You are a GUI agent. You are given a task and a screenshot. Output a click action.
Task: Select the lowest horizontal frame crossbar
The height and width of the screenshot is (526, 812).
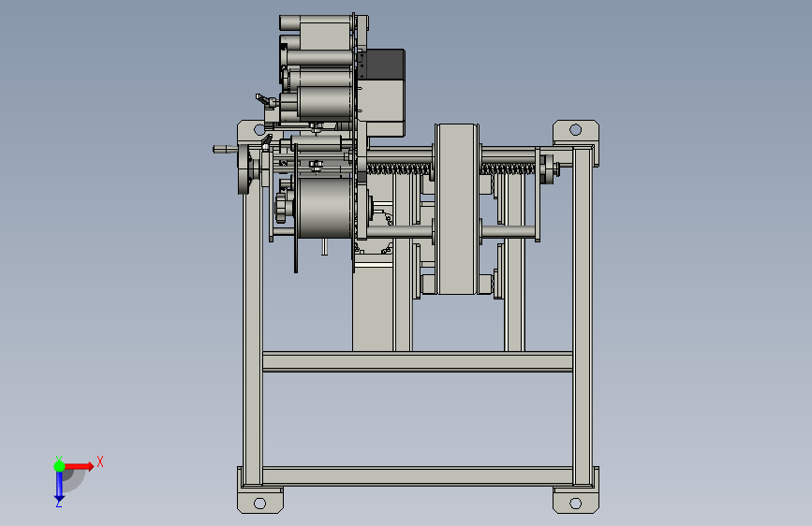(x=418, y=475)
